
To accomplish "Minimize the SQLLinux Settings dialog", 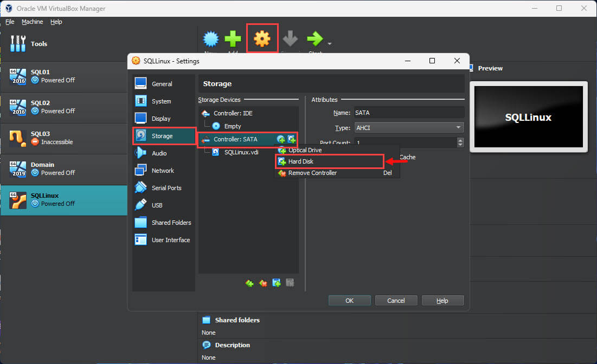I will coord(408,61).
